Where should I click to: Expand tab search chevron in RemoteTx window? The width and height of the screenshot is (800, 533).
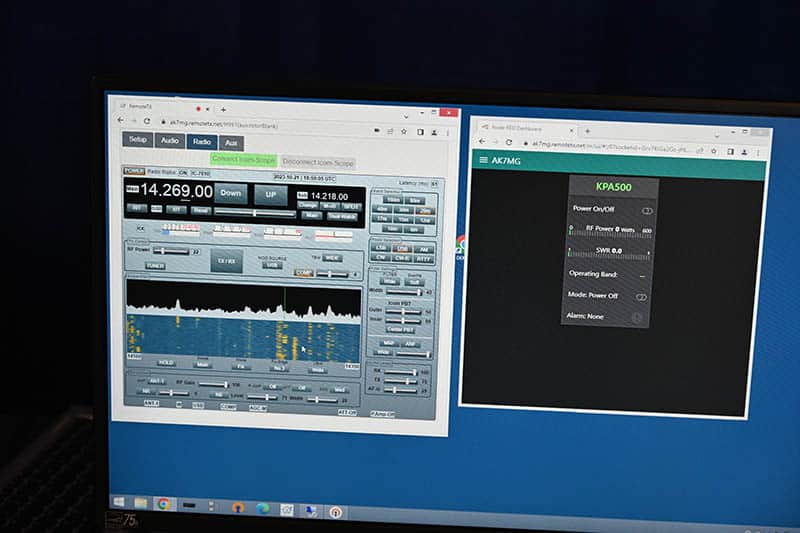click(406, 117)
